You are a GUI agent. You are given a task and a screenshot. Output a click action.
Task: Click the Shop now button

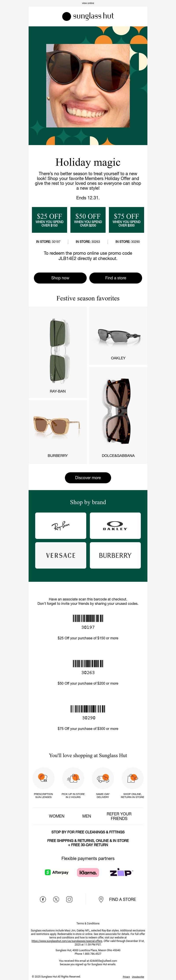(60, 278)
